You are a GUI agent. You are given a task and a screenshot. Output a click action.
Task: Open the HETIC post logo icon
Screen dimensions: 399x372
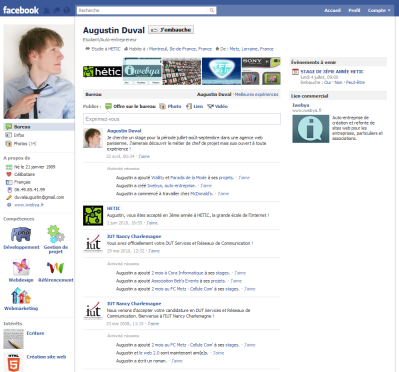(93, 216)
